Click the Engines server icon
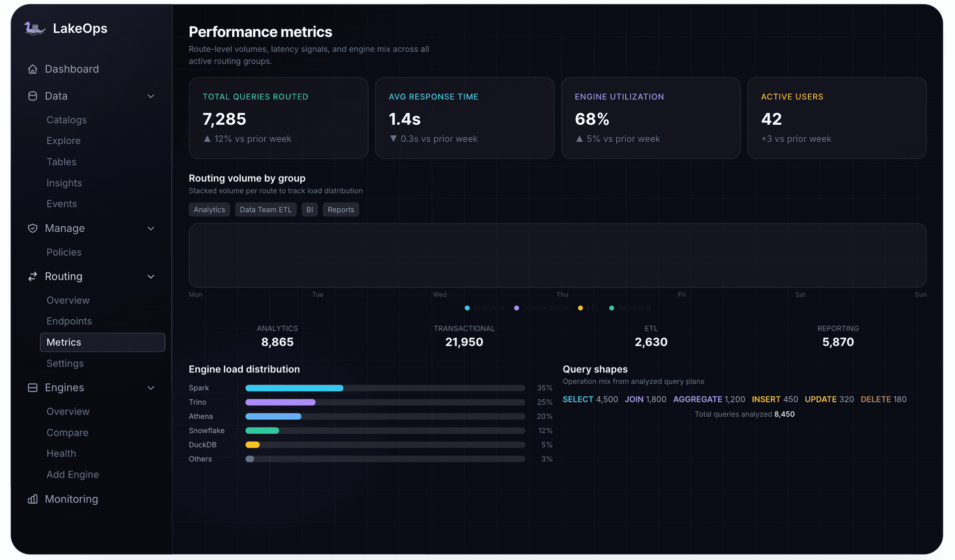 pos(33,387)
